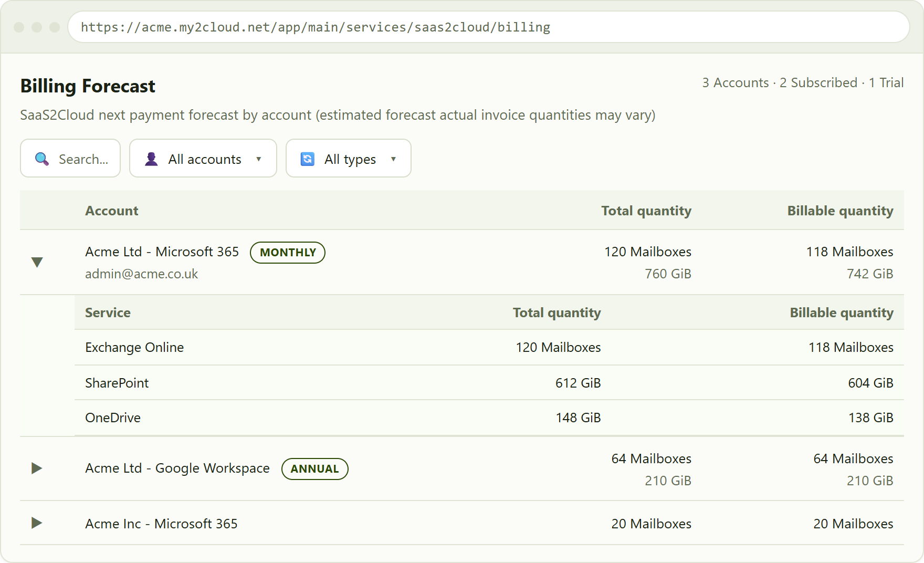Expand the Acme Inc - Microsoft 365 row
Image resolution: width=924 pixels, height=563 pixels.
pos(37,523)
